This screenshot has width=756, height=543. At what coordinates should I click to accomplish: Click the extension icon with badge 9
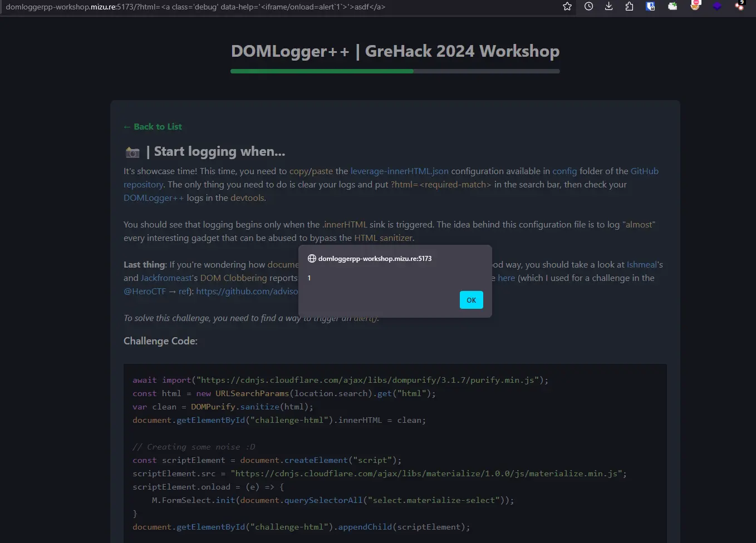(739, 6)
